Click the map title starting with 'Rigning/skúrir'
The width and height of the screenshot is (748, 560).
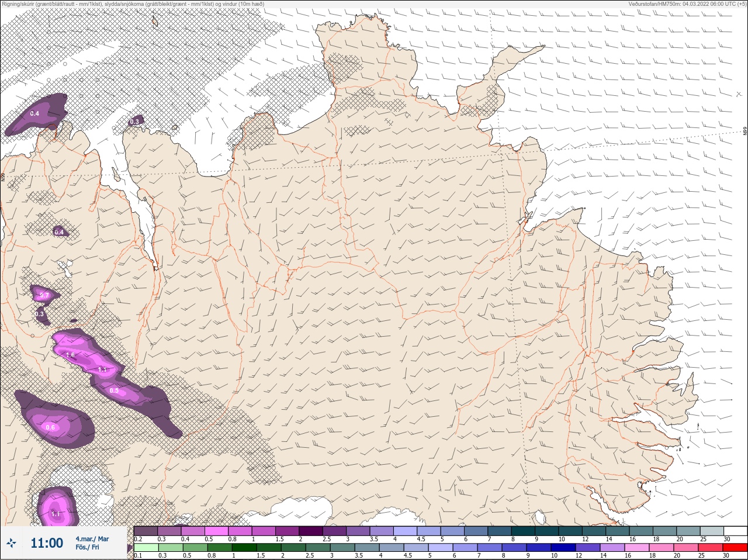(133, 4)
